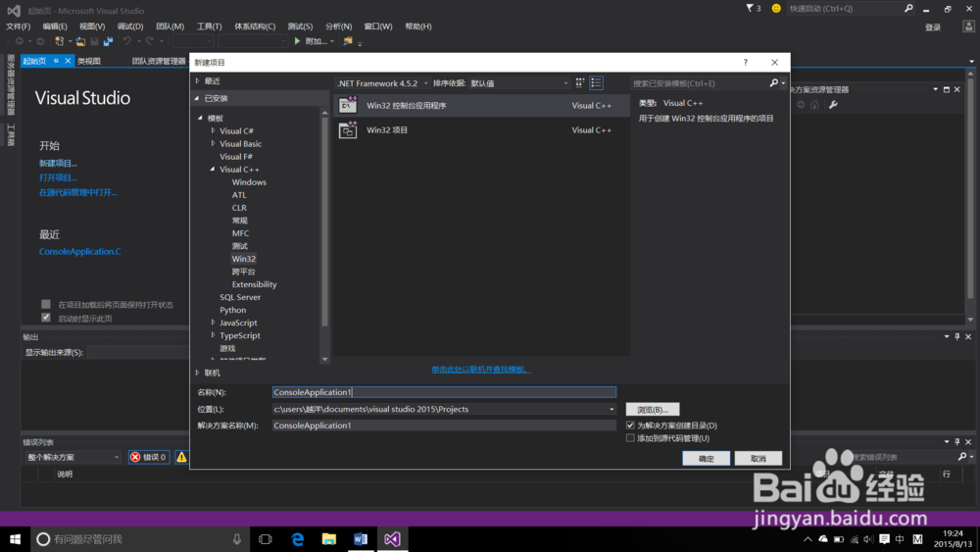Open the 体系结构(C) menu
The width and height of the screenshot is (980, 552).
[x=255, y=26]
